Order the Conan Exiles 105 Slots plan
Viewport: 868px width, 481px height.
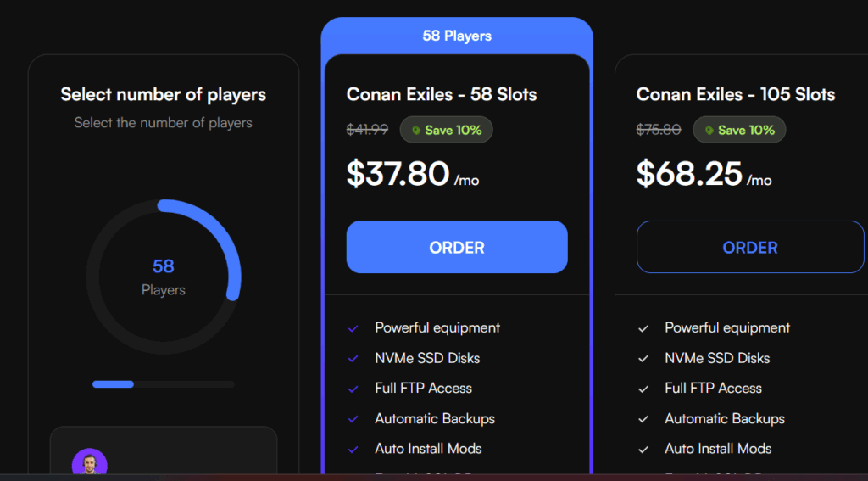pos(749,248)
